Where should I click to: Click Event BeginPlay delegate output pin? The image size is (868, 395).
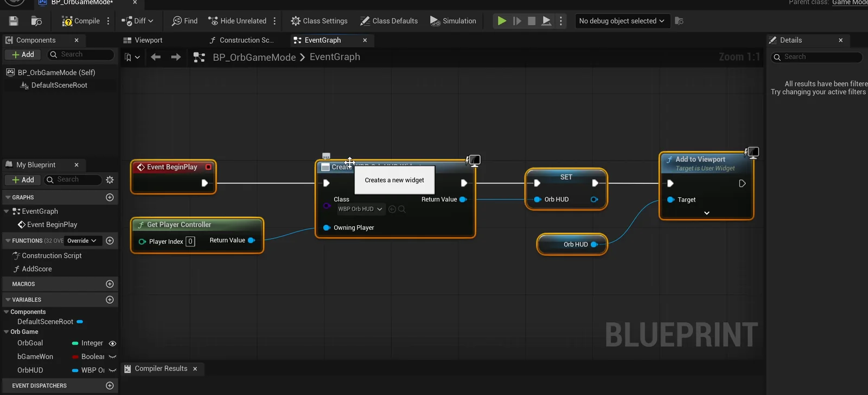(208, 167)
